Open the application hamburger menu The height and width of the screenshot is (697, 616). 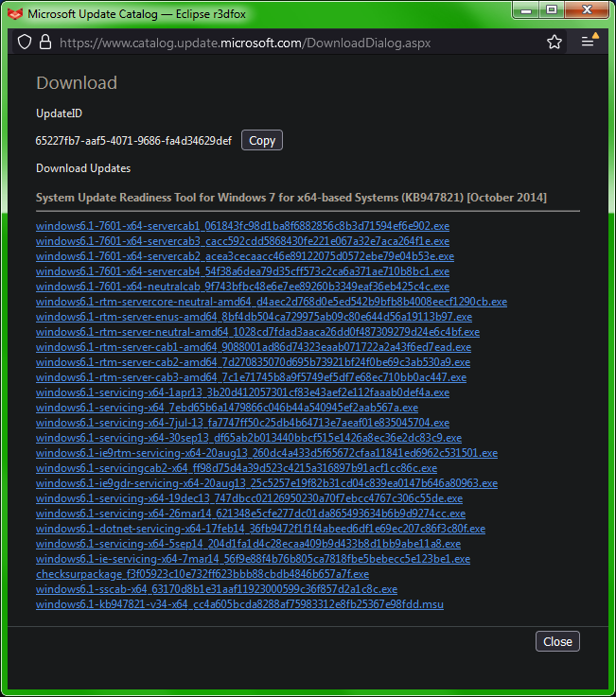click(x=589, y=42)
